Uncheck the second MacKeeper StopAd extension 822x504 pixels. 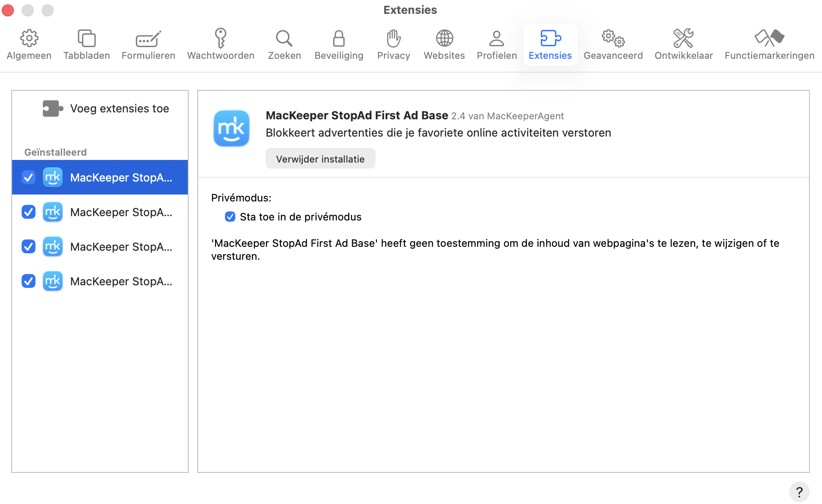click(28, 212)
